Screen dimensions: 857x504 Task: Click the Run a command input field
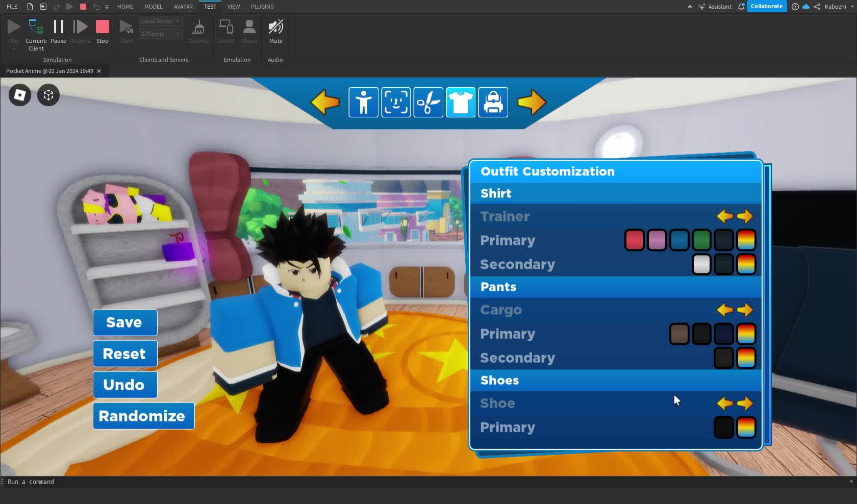click(102, 482)
